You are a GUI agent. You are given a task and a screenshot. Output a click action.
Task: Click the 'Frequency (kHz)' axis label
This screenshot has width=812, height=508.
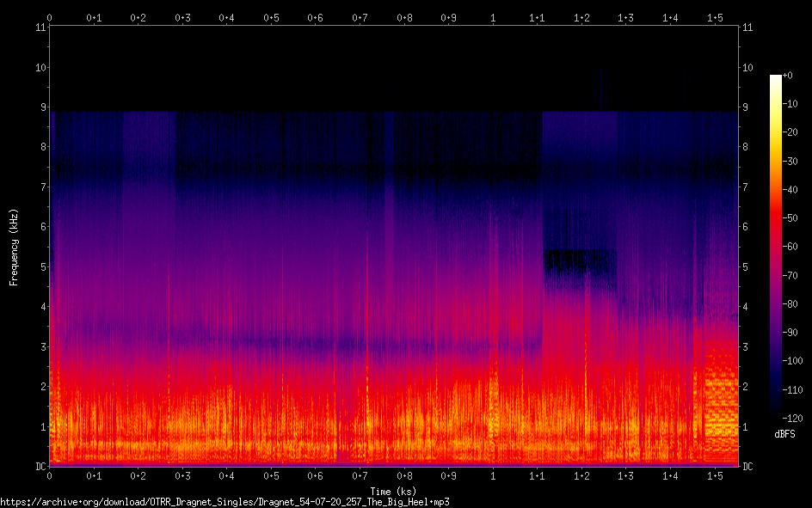point(14,247)
